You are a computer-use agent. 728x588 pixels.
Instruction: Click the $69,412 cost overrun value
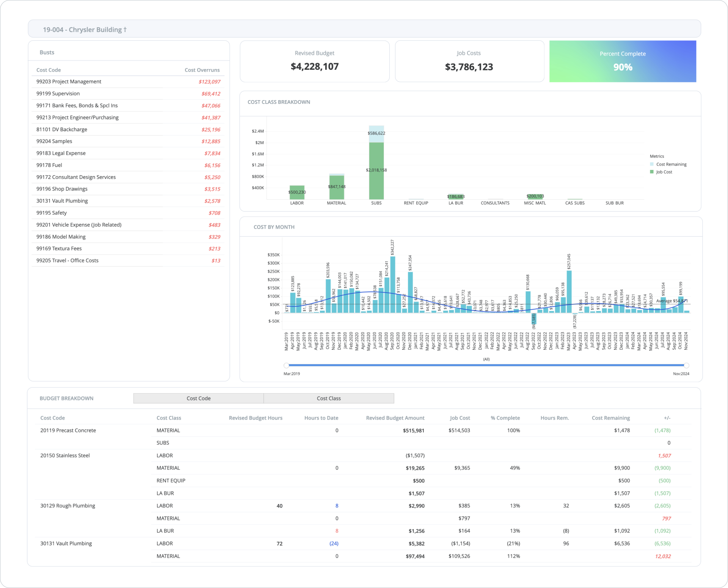click(x=211, y=94)
